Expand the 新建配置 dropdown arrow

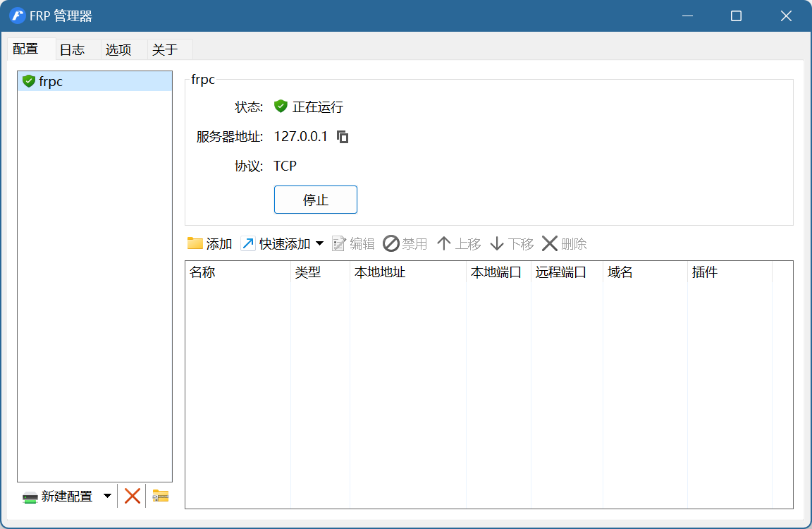(107, 496)
